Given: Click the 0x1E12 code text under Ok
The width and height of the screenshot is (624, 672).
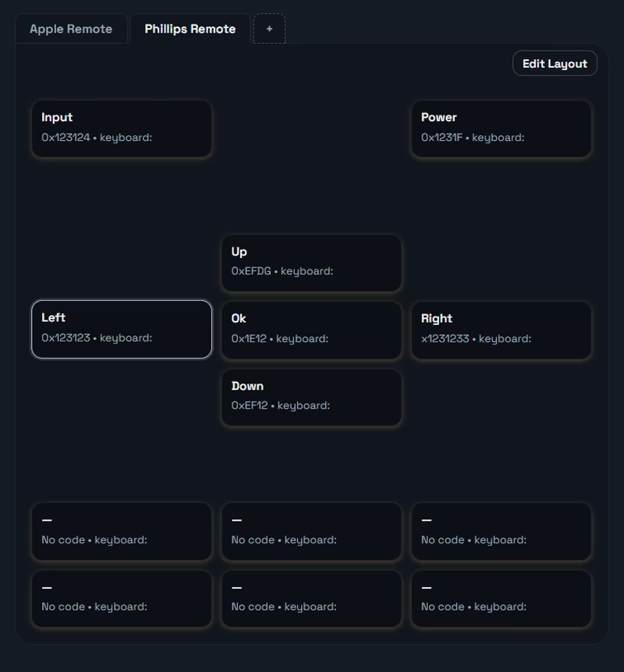Looking at the screenshot, I should 249,338.
